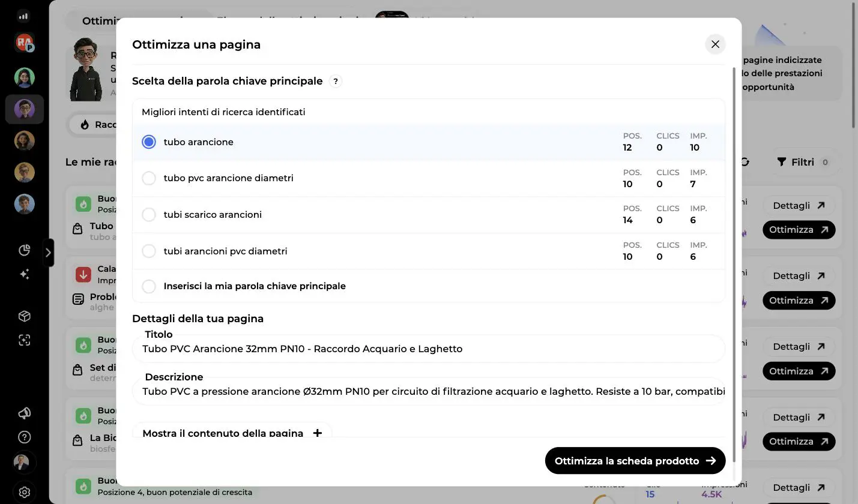Click Dettagli on the Posizione 4 card
This screenshot has height=504, width=858.
click(x=799, y=488)
